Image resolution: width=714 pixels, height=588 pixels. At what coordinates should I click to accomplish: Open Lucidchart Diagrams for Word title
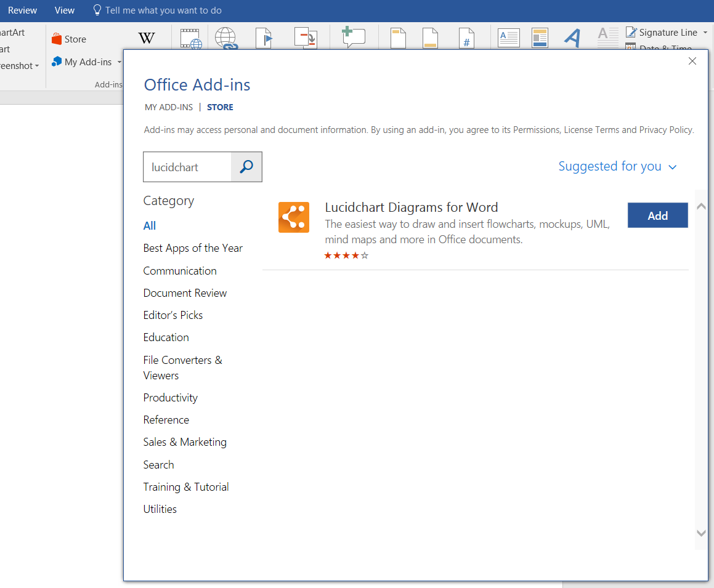pos(411,207)
